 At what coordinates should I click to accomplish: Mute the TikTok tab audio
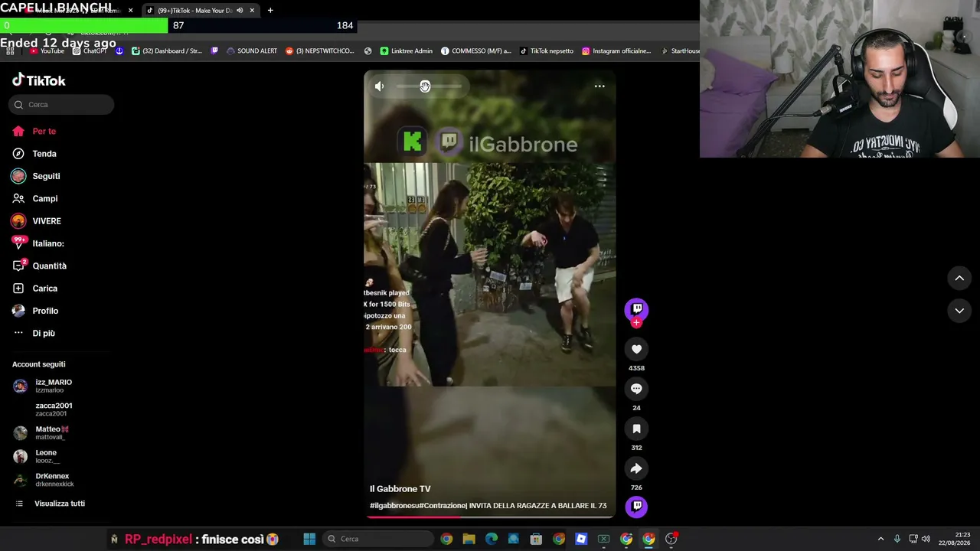click(x=240, y=11)
